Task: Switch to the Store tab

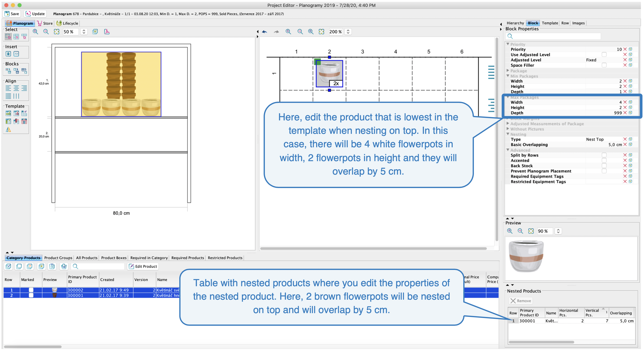Action: (45, 23)
